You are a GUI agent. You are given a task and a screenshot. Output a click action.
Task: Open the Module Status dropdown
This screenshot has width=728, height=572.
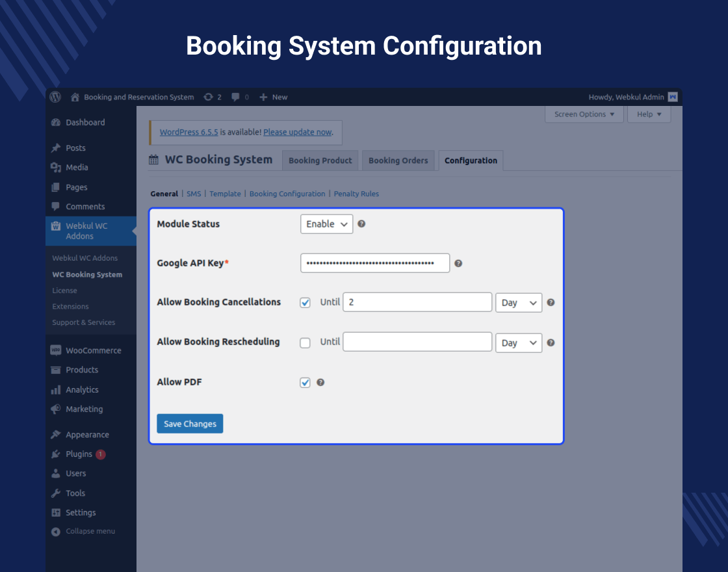(326, 224)
